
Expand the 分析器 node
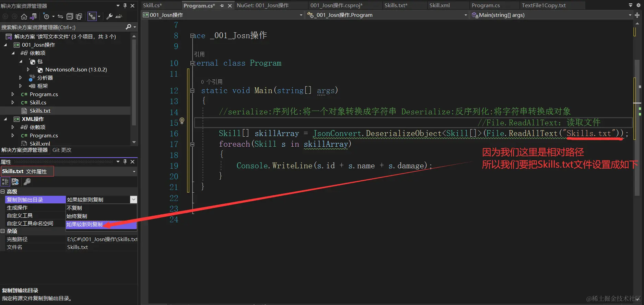21,78
